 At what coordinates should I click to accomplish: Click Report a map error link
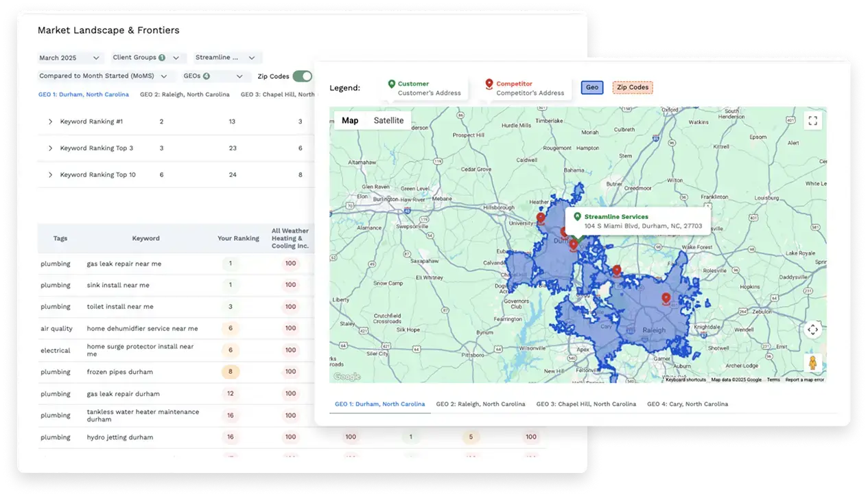(805, 380)
